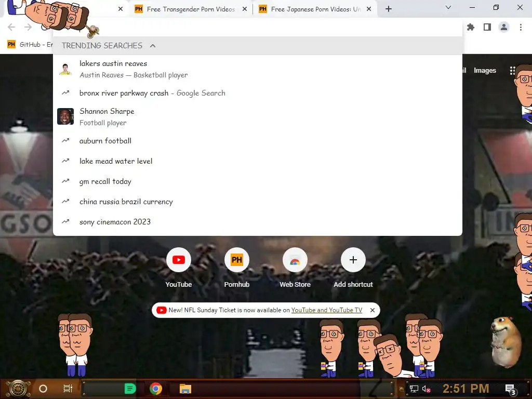Switch to the Transgender Videos tab
This screenshot has height=399, width=532.
191,9
